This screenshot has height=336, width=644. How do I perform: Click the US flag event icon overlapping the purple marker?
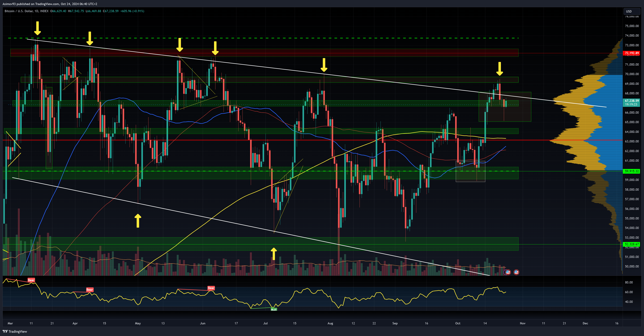508,272
